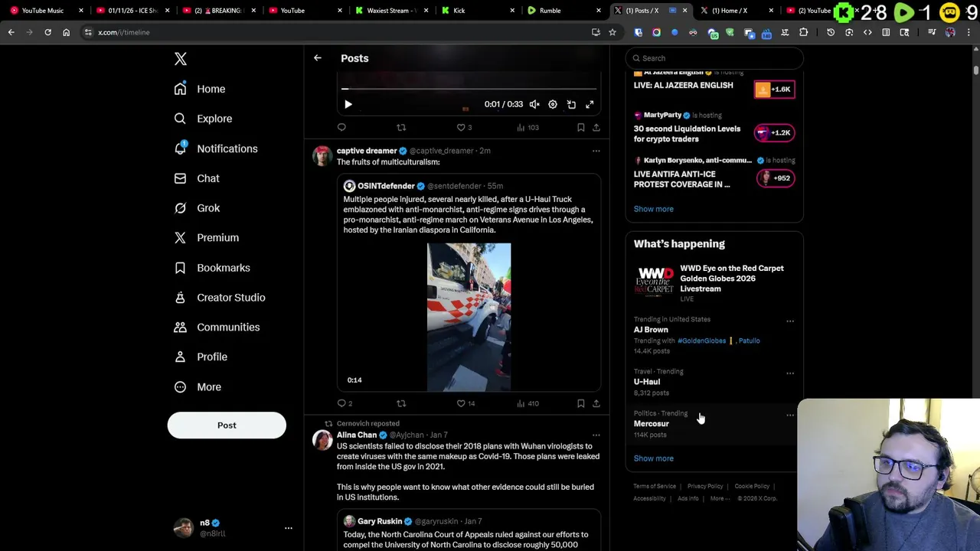Like the top post with 3 likes
980x551 pixels.
point(464,128)
